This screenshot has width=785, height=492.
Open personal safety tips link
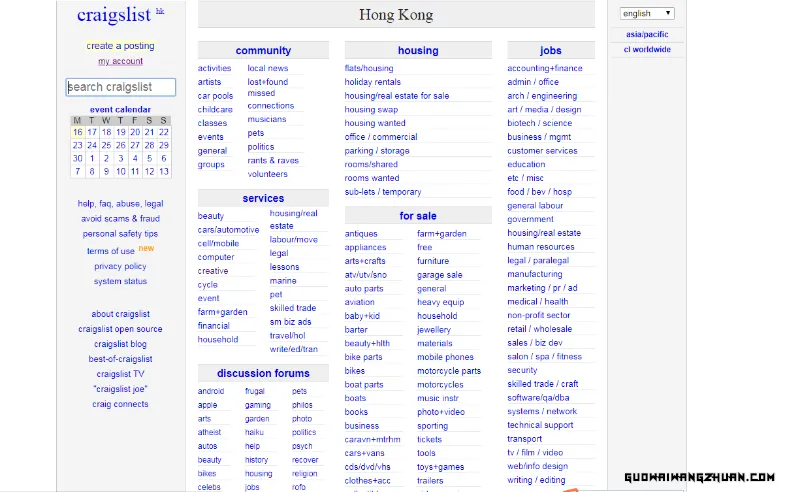pos(120,234)
